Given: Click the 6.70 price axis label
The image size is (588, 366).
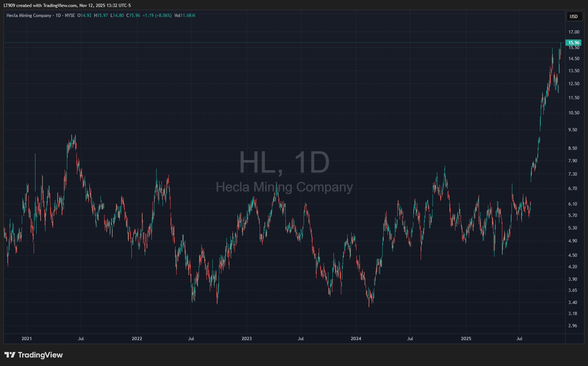Looking at the screenshot, I should click(572, 189).
